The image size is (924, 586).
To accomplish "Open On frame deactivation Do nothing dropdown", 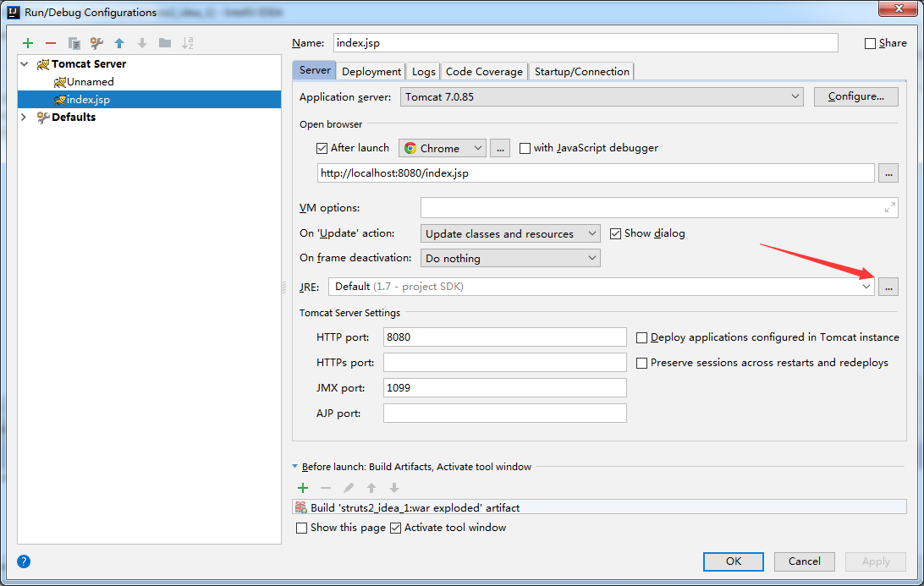I will pyautogui.click(x=510, y=258).
